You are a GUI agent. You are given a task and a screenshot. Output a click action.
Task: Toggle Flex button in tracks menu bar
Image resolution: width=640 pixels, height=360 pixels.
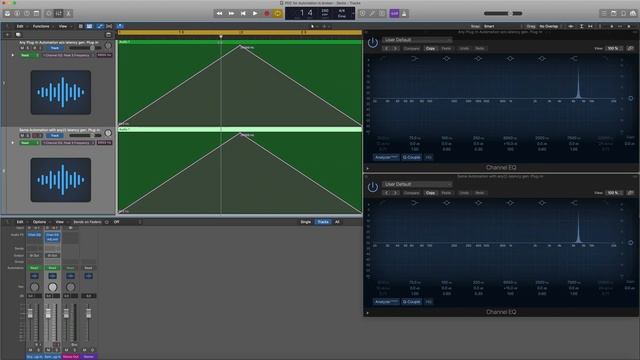109,26
